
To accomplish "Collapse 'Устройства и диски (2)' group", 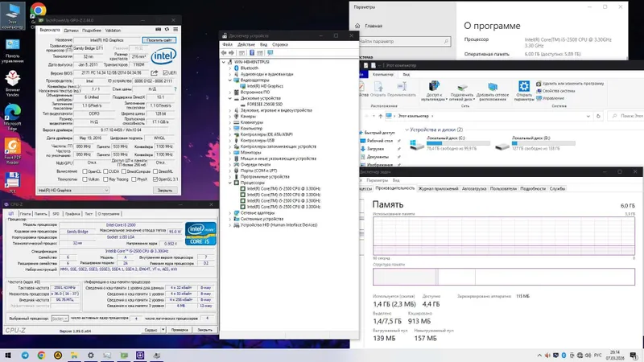I will pyautogui.click(x=407, y=130).
